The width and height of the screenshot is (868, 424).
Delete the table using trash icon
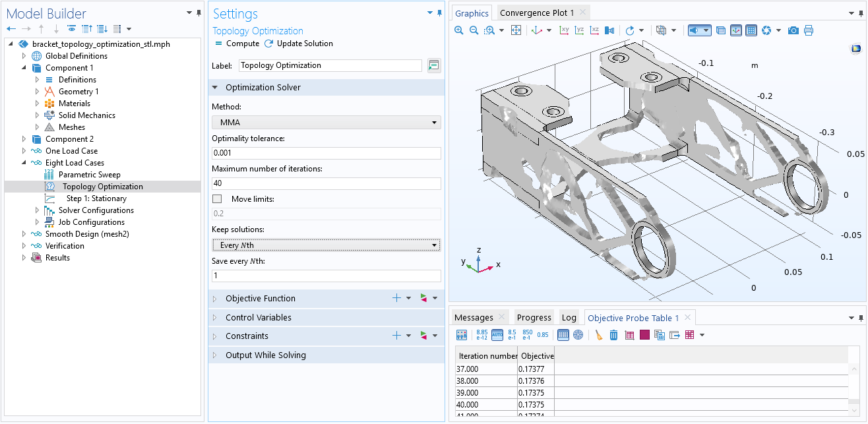pyautogui.click(x=613, y=335)
